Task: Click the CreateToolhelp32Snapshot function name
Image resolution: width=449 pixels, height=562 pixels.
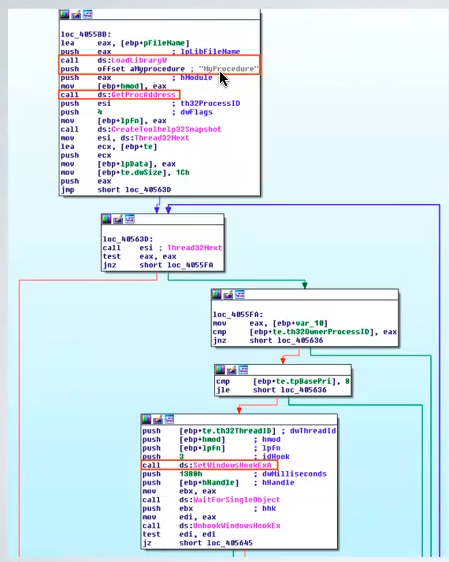Action: [x=166, y=129]
